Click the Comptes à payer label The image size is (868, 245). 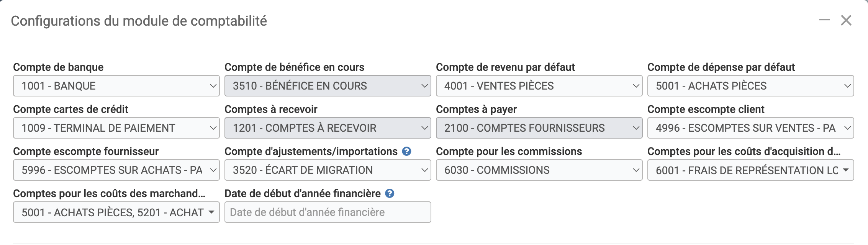[x=476, y=109]
